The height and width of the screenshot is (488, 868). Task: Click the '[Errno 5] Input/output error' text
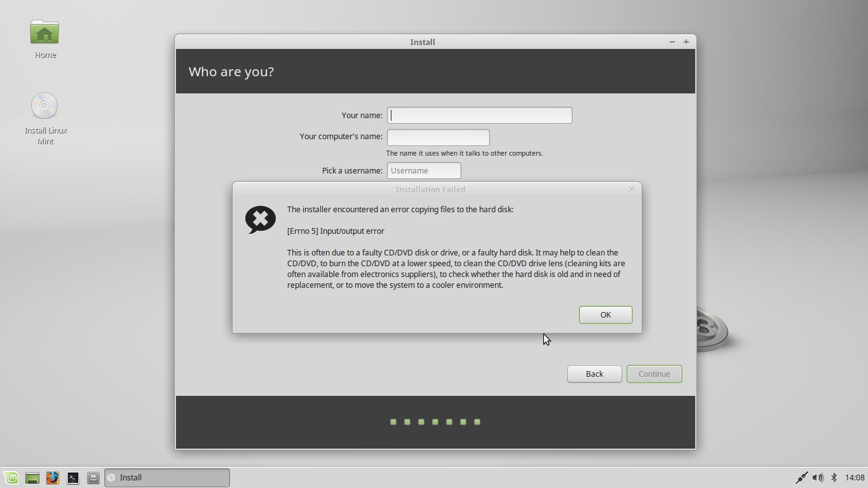[336, 231]
